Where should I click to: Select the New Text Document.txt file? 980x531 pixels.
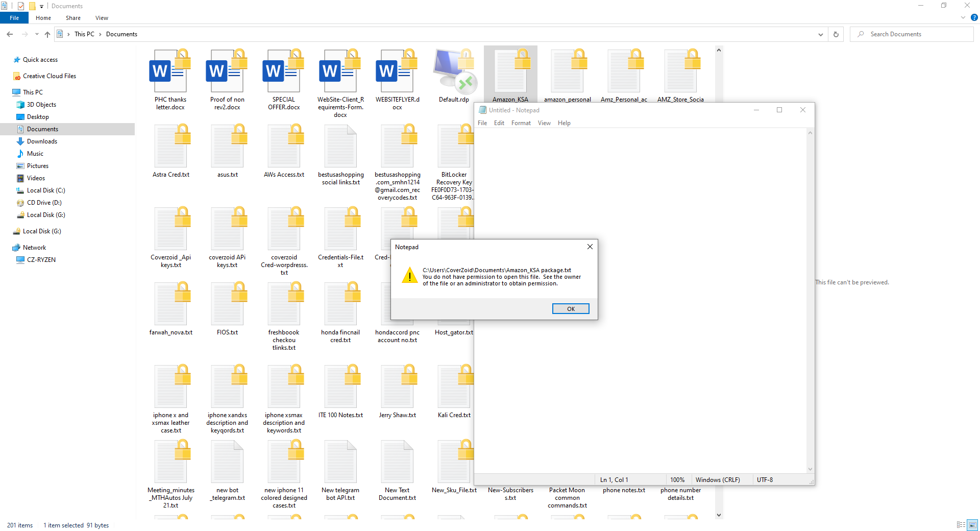pyautogui.click(x=398, y=470)
